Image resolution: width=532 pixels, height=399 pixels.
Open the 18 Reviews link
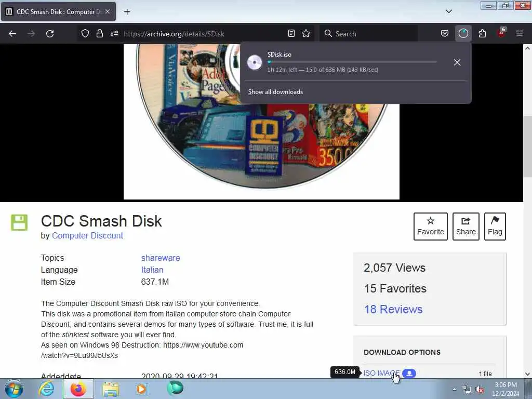pos(393,309)
